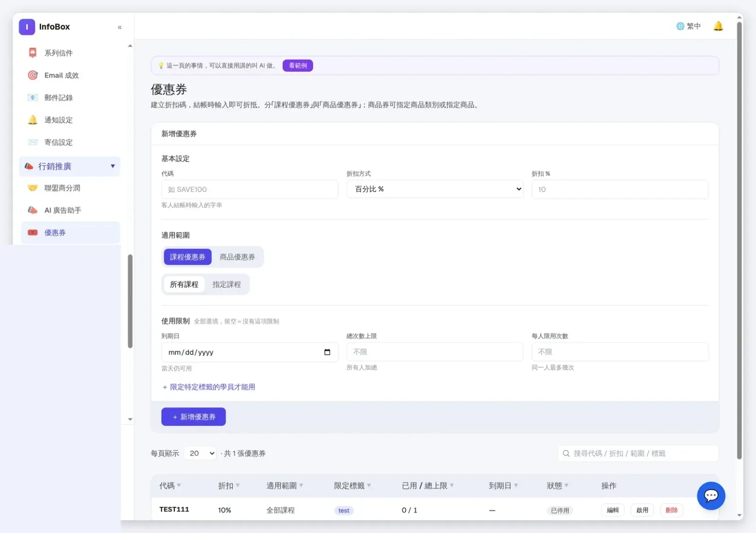Open 折扣方式 dropdown 百分比 %
Viewport: 756px width, 533px height.
click(435, 189)
